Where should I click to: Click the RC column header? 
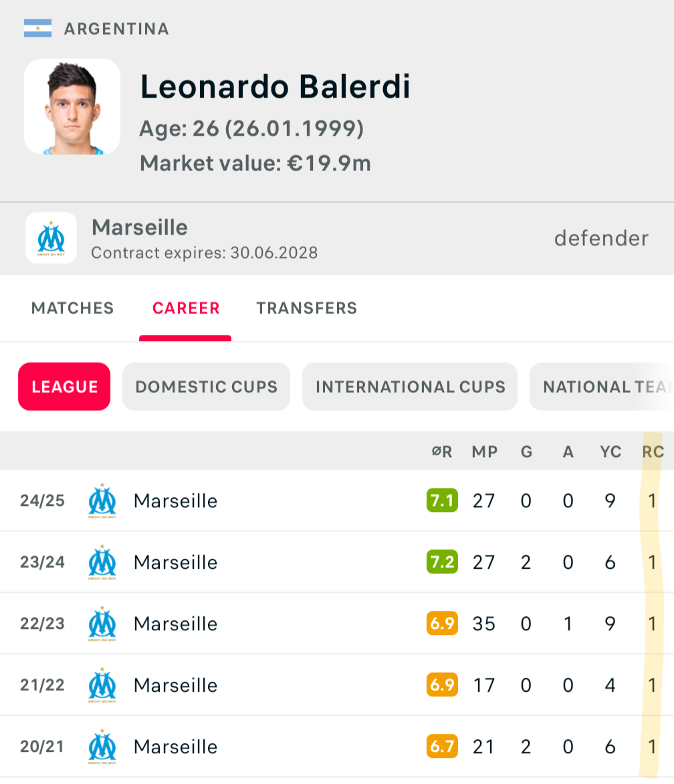point(653,452)
